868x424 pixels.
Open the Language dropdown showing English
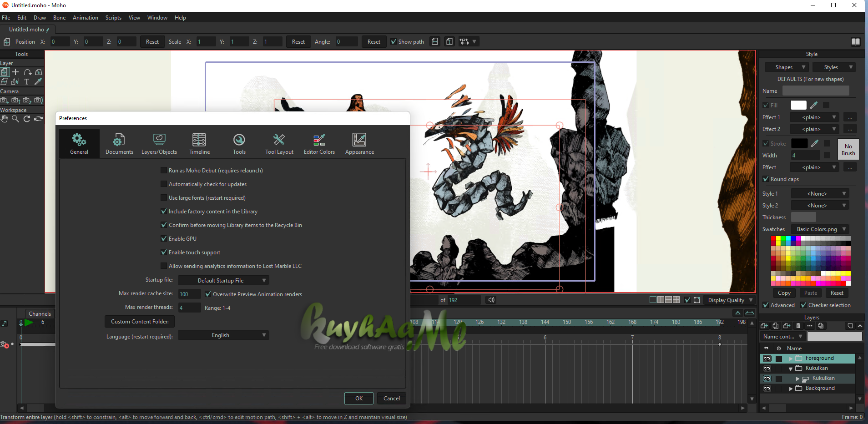223,335
